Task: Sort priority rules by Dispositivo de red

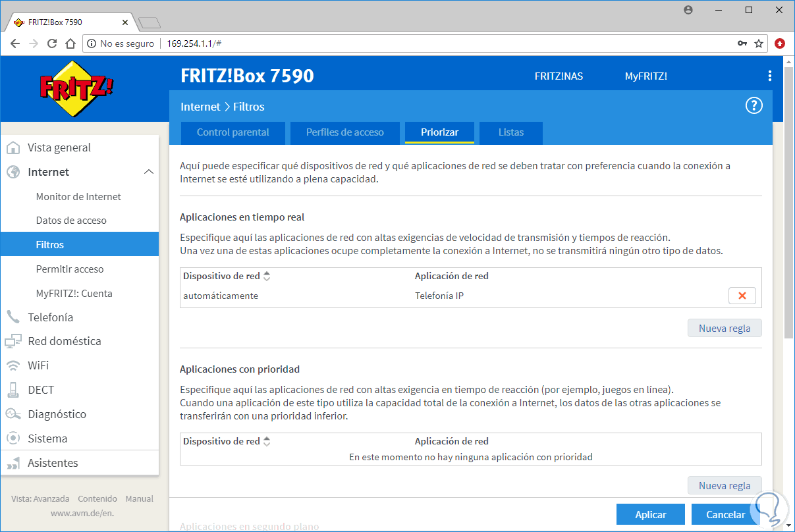Action: 266,442
